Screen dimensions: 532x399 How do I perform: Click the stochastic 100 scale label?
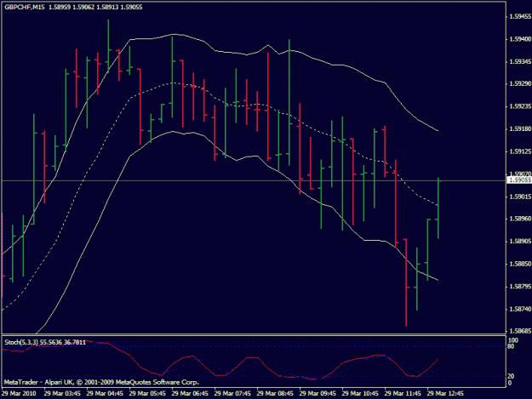513,340
